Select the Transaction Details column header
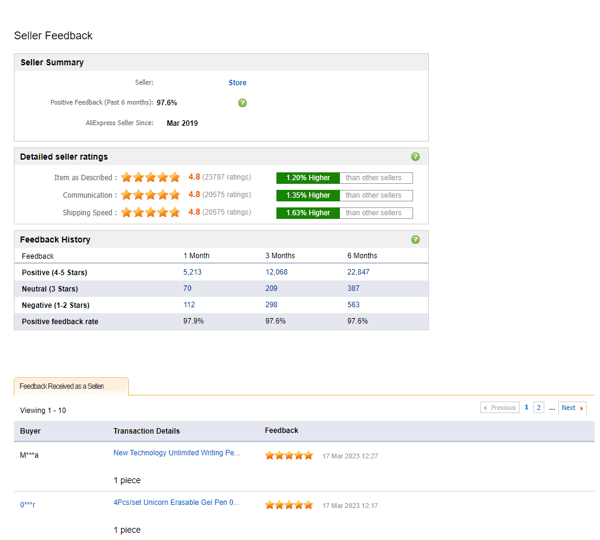Image resolution: width=600 pixels, height=540 pixels. tap(147, 431)
